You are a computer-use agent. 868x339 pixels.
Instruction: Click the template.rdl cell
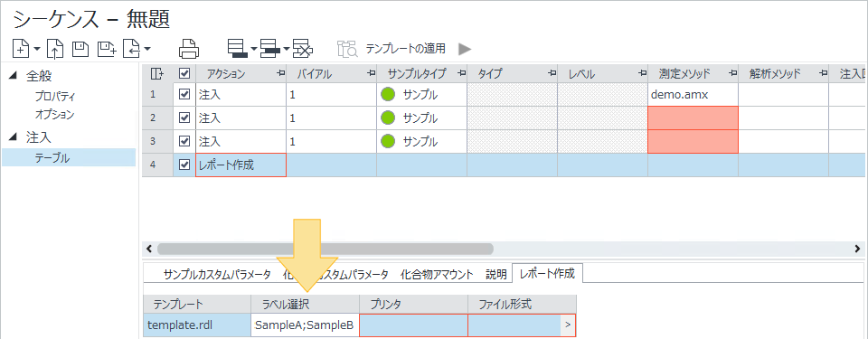point(196,325)
